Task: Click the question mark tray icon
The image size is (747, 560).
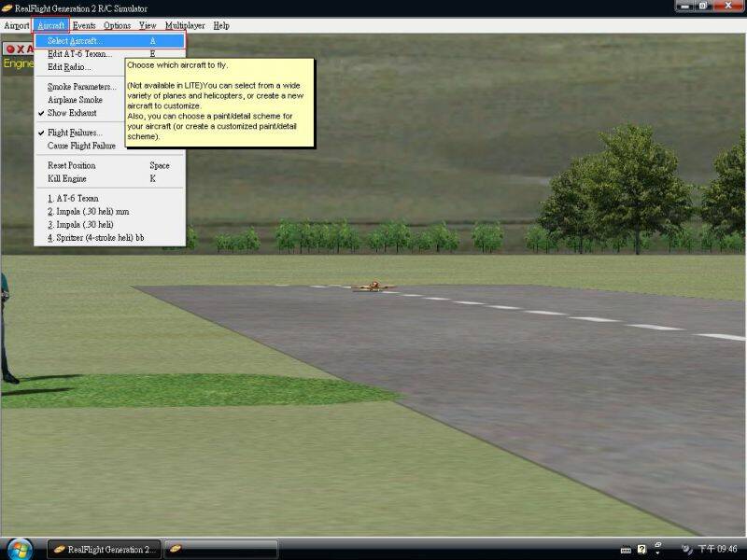Action: click(641, 550)
